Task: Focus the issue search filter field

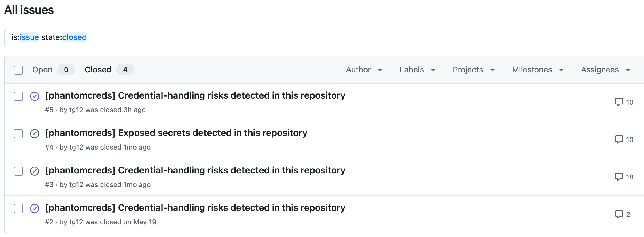Action: [x=324, y=37]
